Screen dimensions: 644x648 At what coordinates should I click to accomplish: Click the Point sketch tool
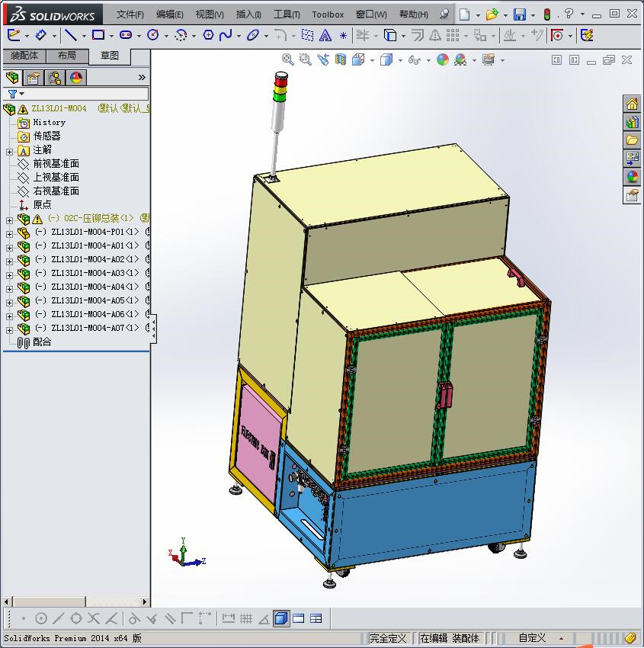[343, 36]
